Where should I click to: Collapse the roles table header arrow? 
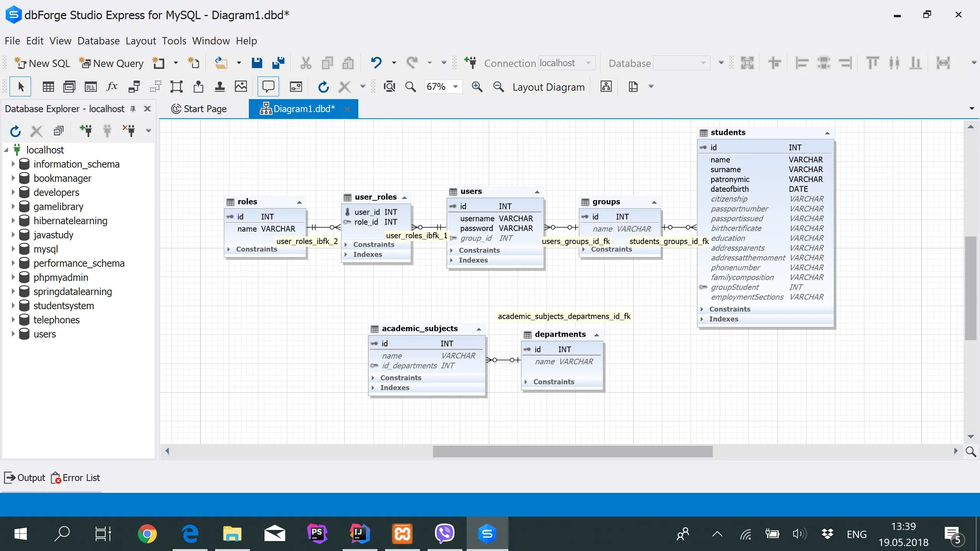coord(299,202)
